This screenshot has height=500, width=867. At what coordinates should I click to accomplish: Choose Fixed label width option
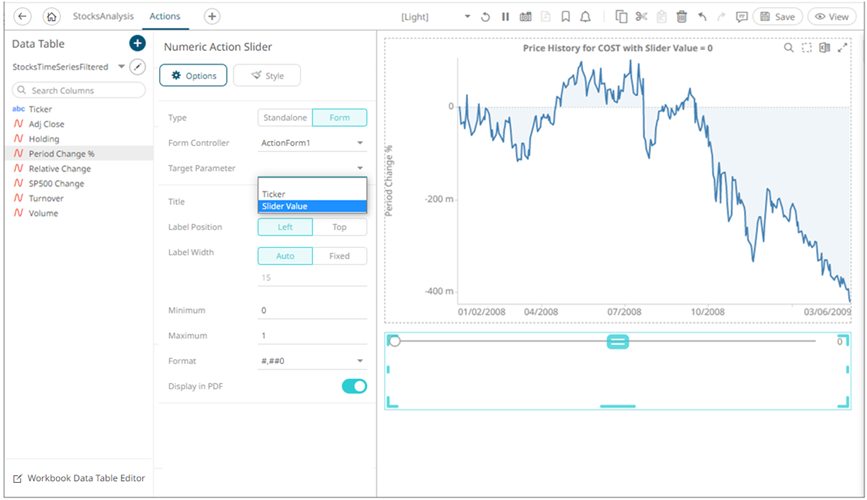(x=339, y=256)
